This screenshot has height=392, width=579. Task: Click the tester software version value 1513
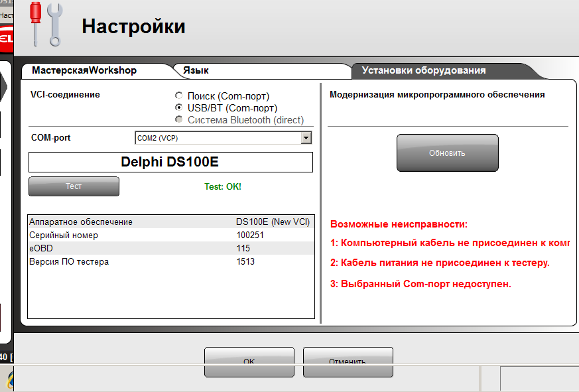[x=245, y=261]
